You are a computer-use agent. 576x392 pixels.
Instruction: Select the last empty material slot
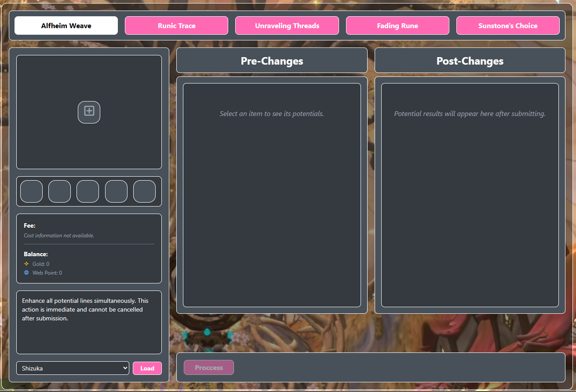144,192
